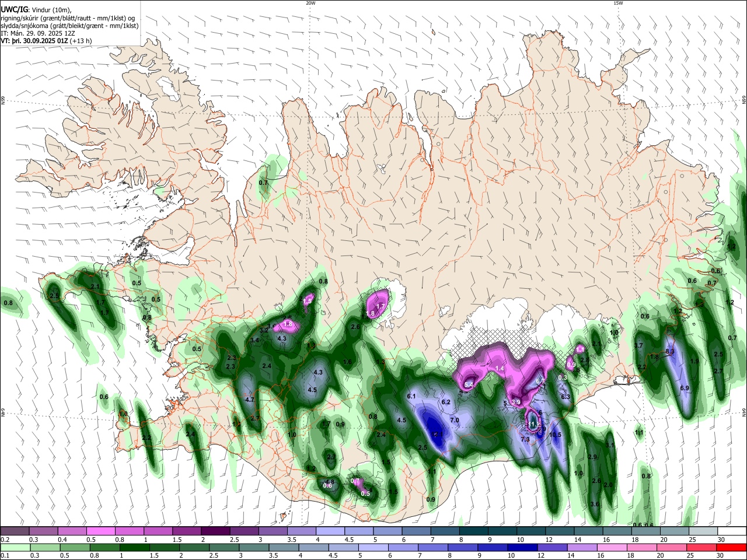Click the UWC/IG title text
The height and width of the screenshot is (560, 747).
13,10
